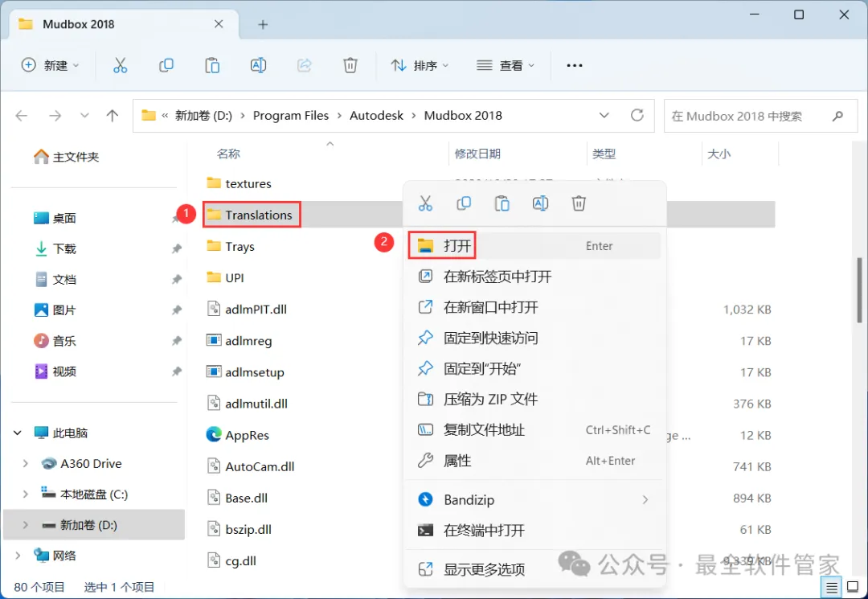
Task: Open the 新建 dropdown
Action: tap(51, 65)
